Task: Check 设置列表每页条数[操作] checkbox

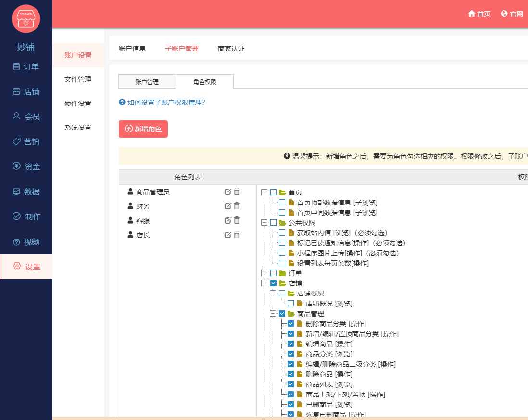Action: [282, 263]
